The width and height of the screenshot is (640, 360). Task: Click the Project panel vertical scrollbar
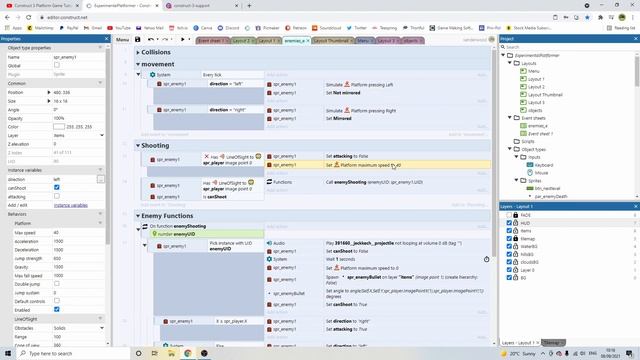(637, 71)
